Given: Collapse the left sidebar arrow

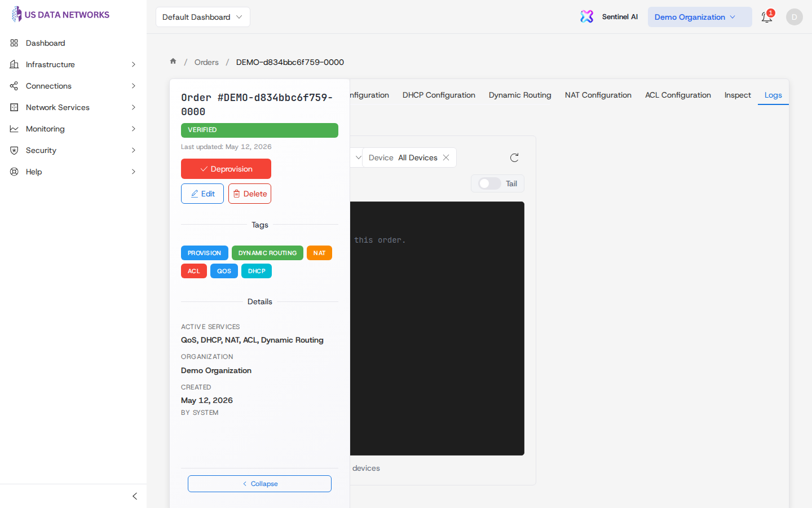Looking at the screenshot, I should (x=134, y=496).
